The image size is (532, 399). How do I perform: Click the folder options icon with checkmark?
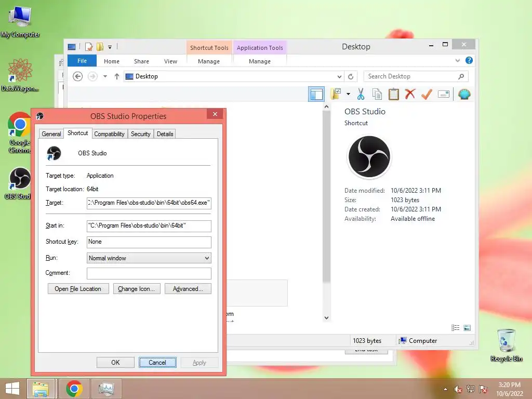click(336, 94)
